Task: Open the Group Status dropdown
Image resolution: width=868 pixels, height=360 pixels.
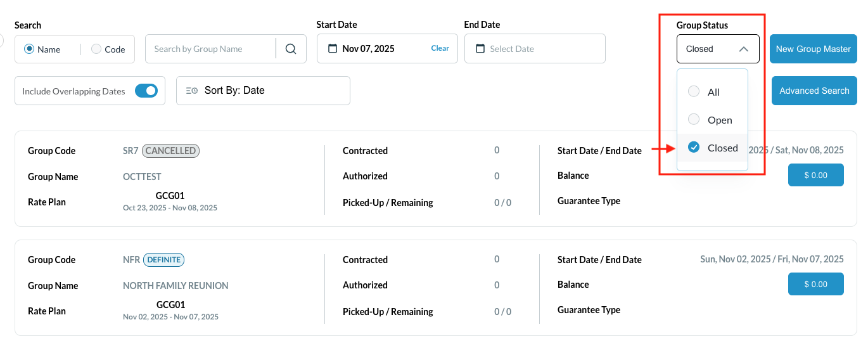Action: pyautogui.click(x=717, y=49)
